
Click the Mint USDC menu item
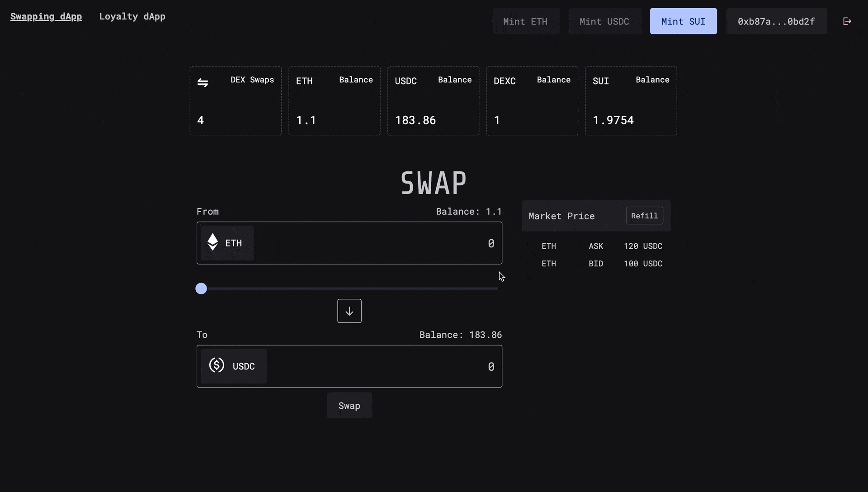(604, 21)
